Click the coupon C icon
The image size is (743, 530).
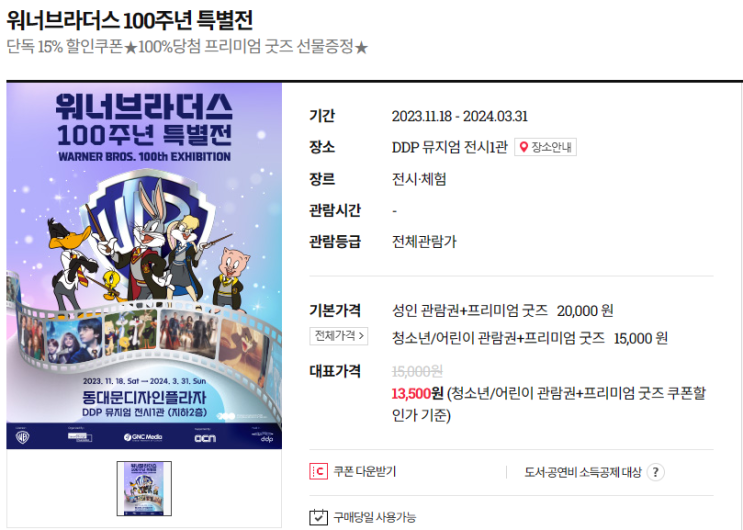click(318, 472)
